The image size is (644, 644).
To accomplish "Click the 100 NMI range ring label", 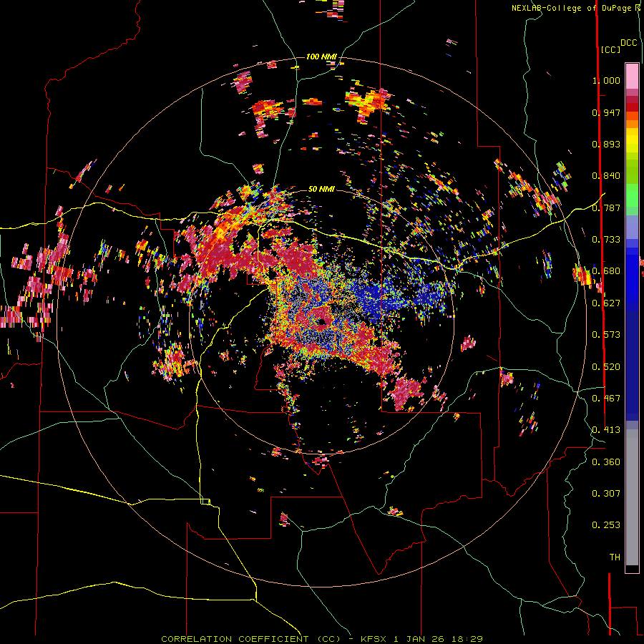I will point(321,57).
